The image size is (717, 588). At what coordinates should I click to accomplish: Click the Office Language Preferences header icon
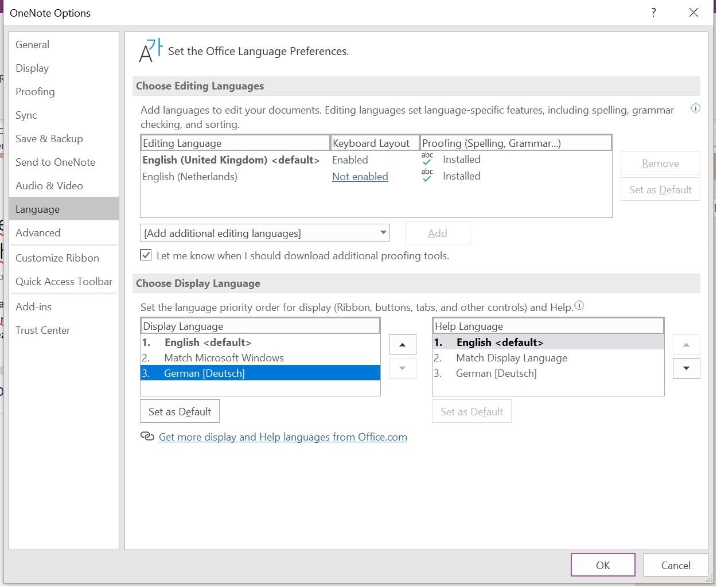click(151, 50)
